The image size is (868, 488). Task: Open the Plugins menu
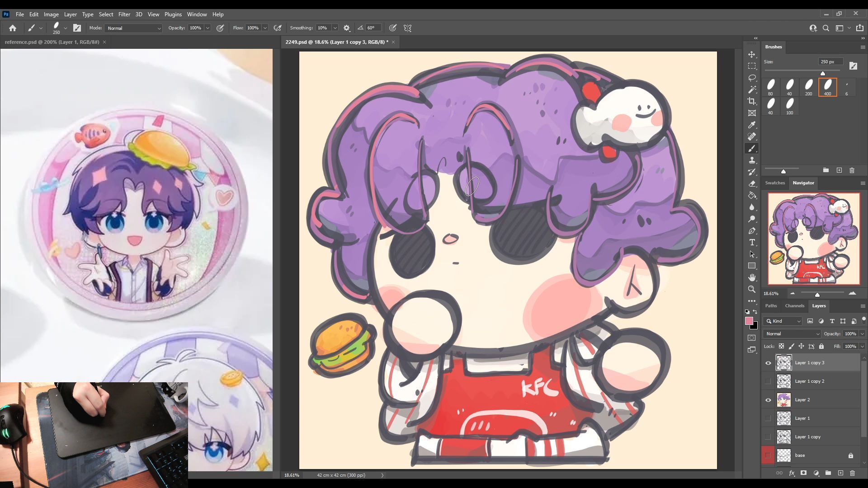[173, 14]
